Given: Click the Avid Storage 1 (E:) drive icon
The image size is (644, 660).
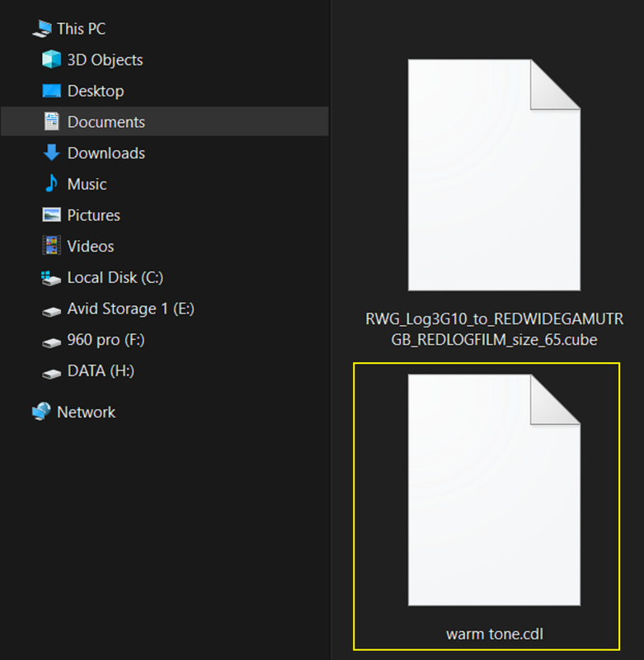Looking at the screenshot, I should (x=51, y=312).
